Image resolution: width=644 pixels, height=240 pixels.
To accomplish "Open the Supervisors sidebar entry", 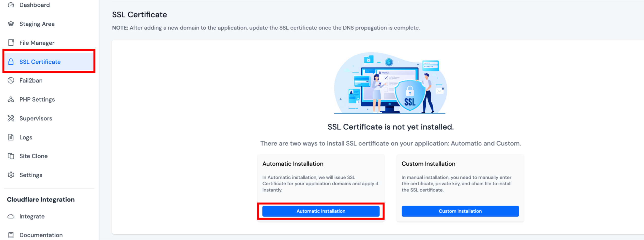I will 36,118.
